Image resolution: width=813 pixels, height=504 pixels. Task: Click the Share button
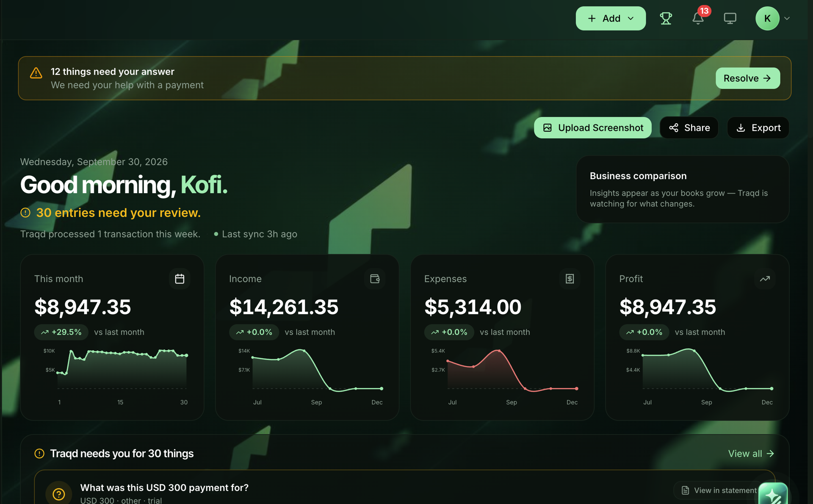689,127
